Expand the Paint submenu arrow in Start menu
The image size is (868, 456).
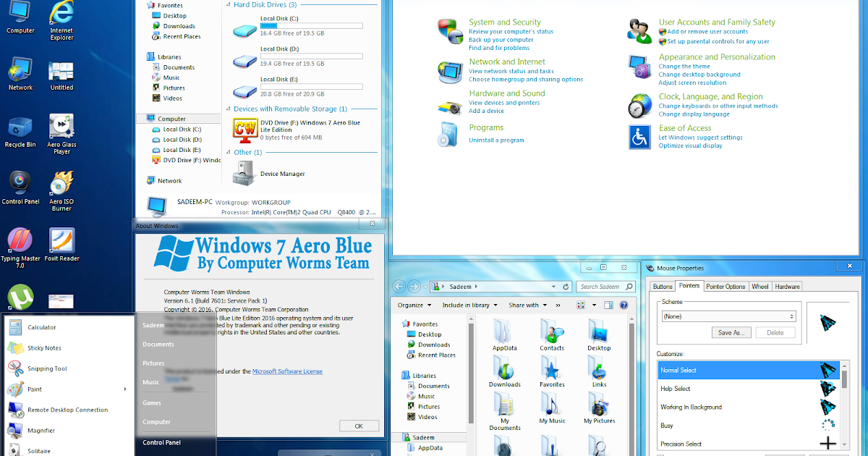click(x=125, y=389)
